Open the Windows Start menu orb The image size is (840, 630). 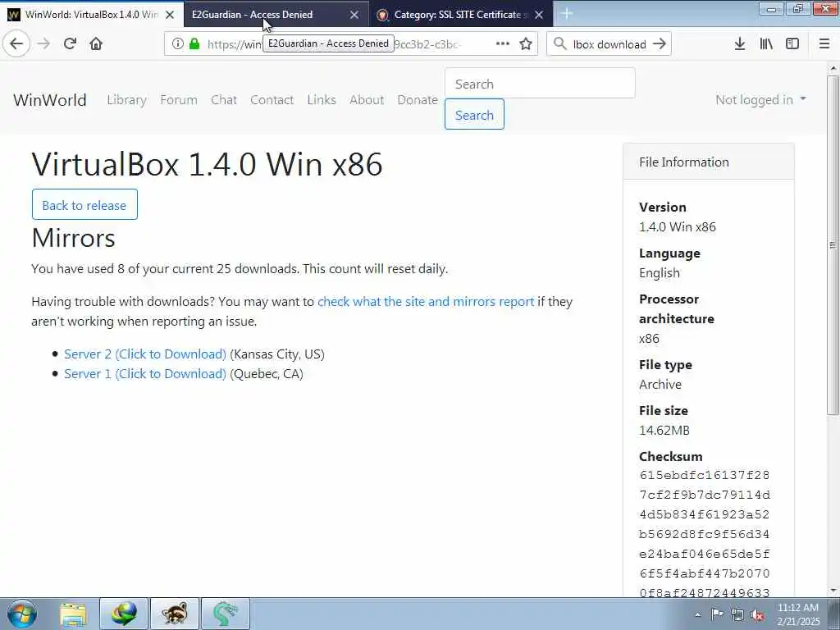[22, 614]
